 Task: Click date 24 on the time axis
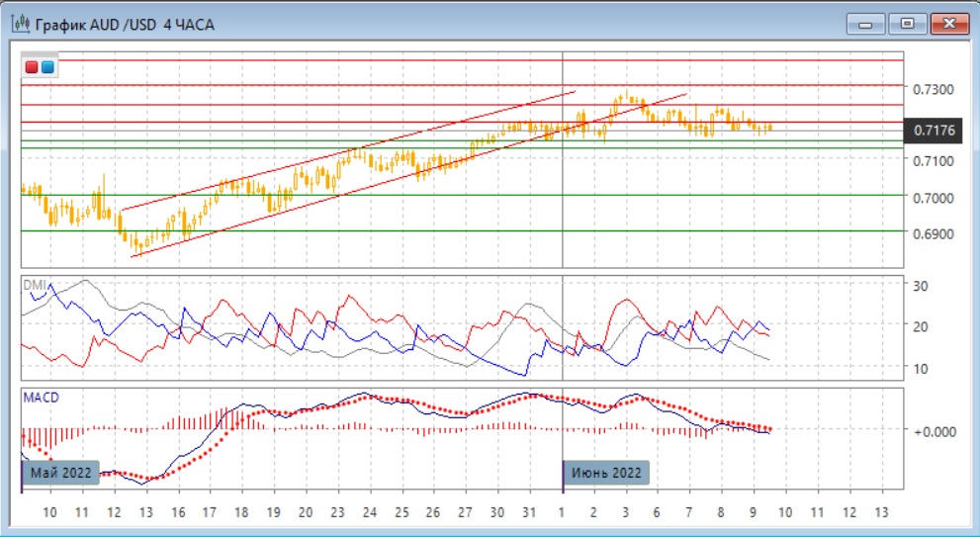click(x=370, y=513)
